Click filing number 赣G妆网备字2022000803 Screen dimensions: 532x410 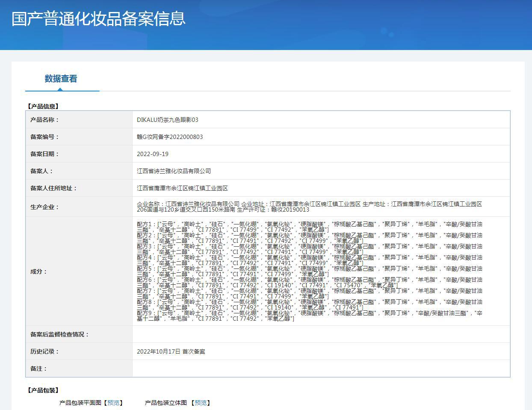click(170, 137)
